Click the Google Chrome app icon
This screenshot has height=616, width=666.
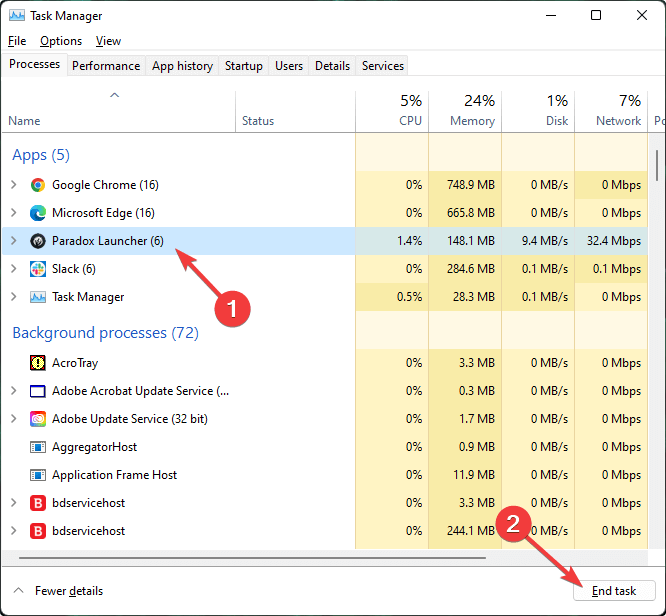(38, 185)
